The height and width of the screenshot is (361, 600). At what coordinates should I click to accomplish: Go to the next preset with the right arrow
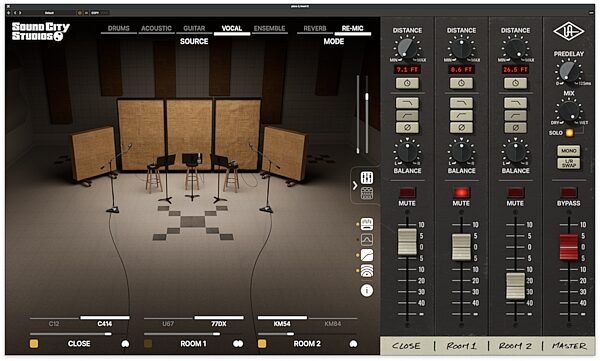pos(20,13)
